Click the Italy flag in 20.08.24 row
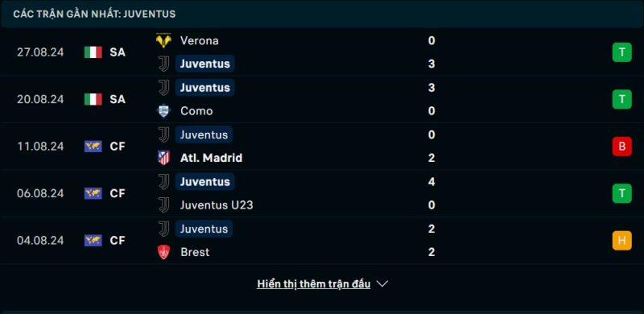This screenshot has width=644, height=314. [93, 99]
